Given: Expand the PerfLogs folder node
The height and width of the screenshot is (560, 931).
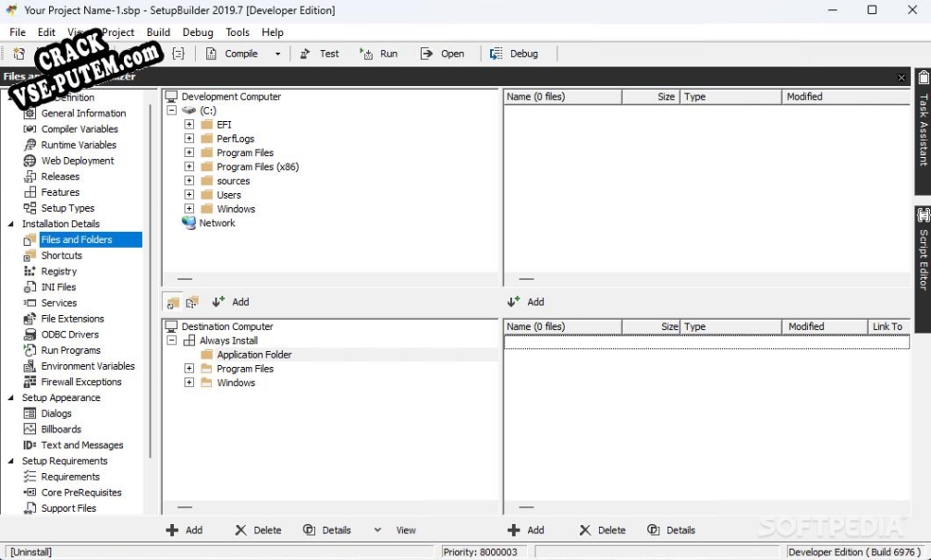Looking at the screenshot, I should (189, 139).
